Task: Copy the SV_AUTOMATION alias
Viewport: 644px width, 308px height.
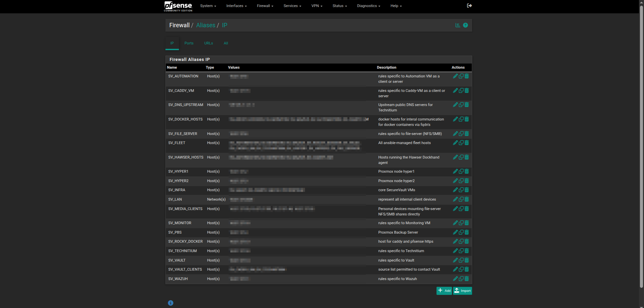Action: [461, 76]
